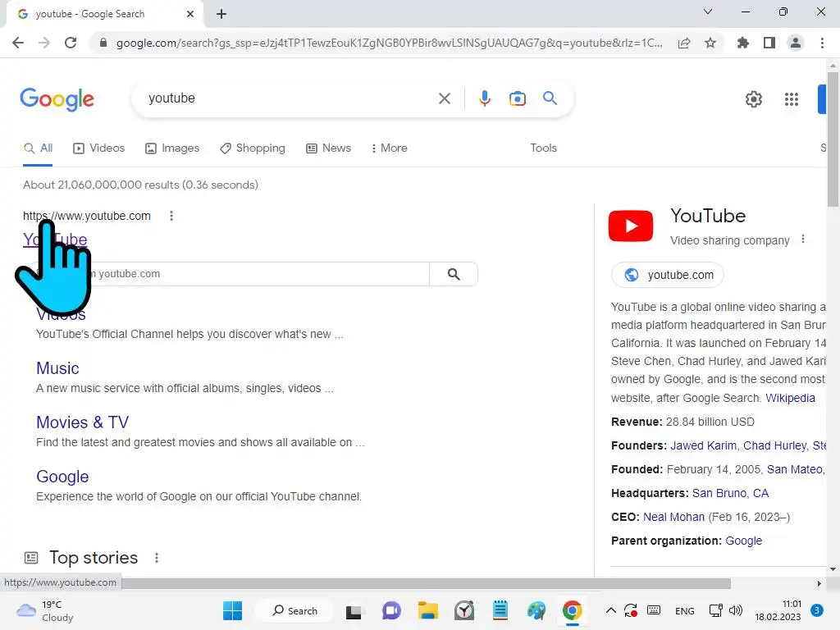This screenshot has width=840, height=630.
Task: Open Chrome three-dot menu
Action: tap(822, 43)
